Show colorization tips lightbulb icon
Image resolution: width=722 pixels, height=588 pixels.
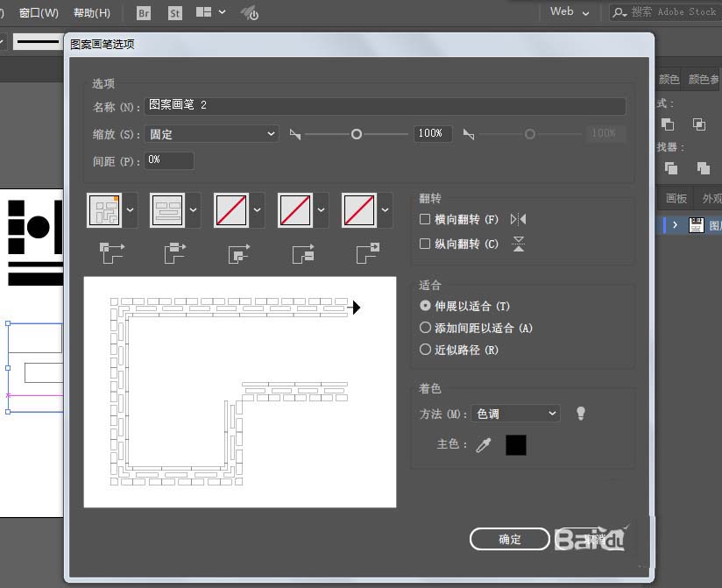coord(581,413)
